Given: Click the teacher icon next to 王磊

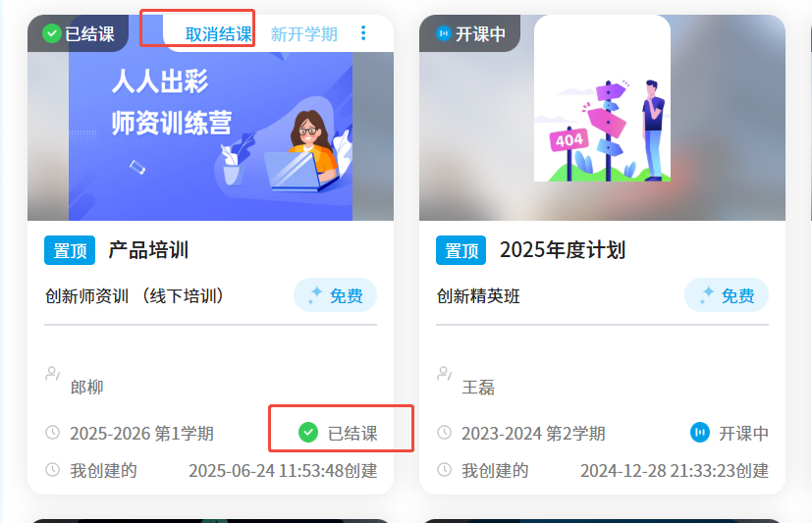Looking at the screenshot, I should point(445,373).
